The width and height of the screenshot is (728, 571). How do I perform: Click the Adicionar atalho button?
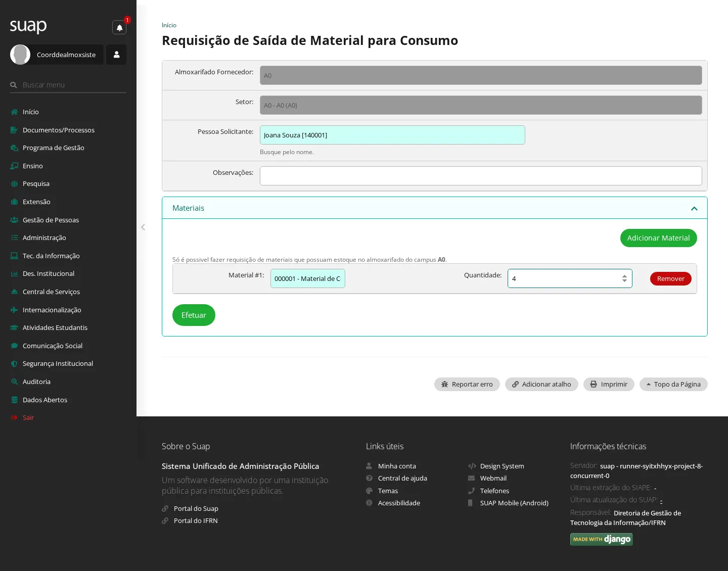[x=541, y=384]
